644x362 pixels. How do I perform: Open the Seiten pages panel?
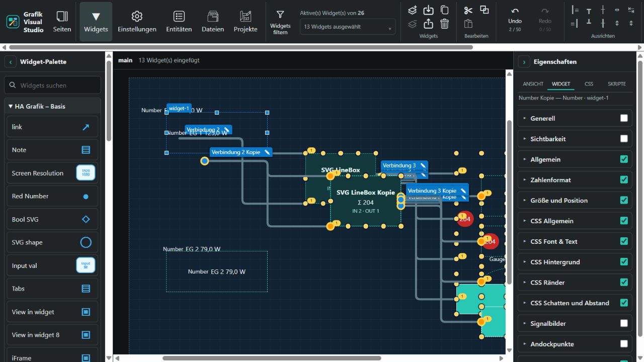pyautogui.click(x=62, y=22)
